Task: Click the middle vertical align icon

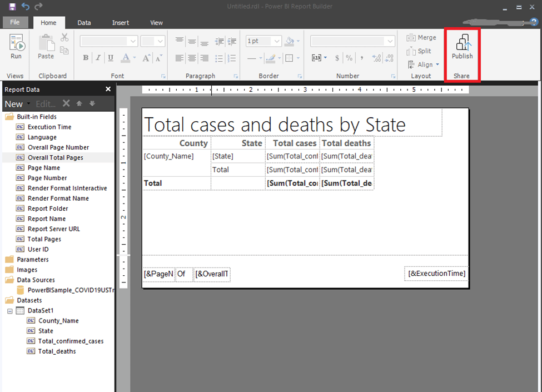Action: click(192, 41)
